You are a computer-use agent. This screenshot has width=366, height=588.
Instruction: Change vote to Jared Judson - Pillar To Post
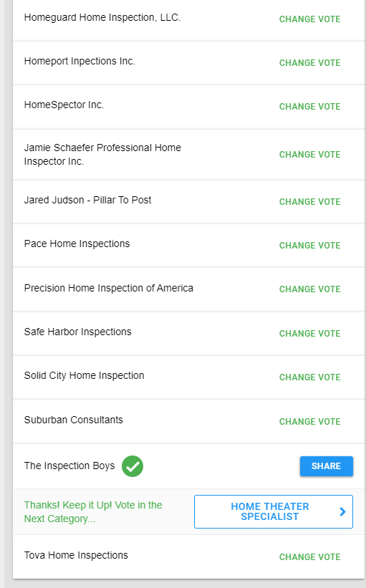(309, 202)
